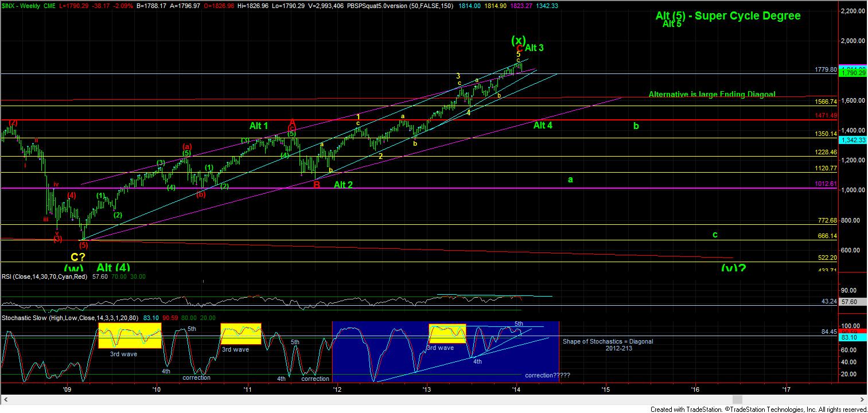Click 'Alternative is large Ending Diagonal' text
This screenshot has width=868, height=413.
click(712, 94)
